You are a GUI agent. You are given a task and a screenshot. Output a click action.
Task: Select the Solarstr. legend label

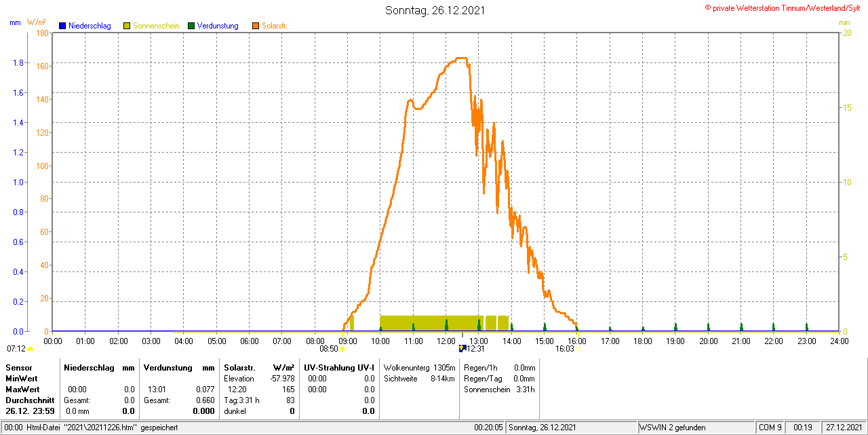(275, 26)
